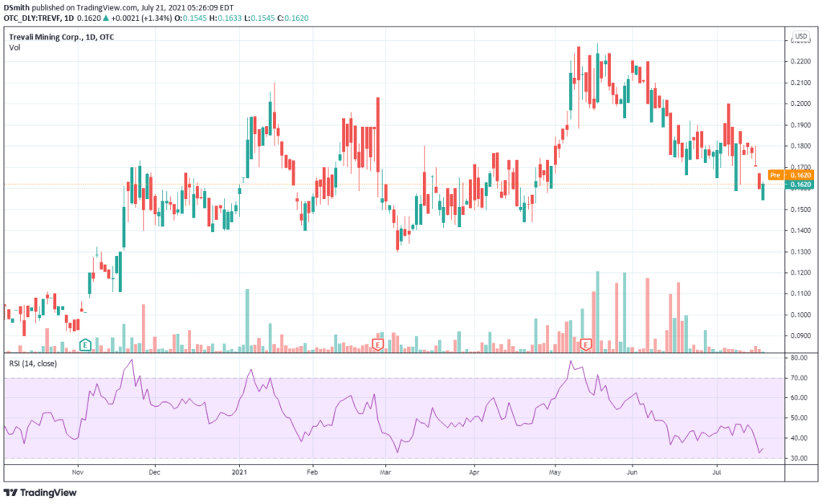Image resolution: width=822 pixels, height=504 pixels.
Task: Click the Jun label on the time axis
Action: click(x=632, y=472)
